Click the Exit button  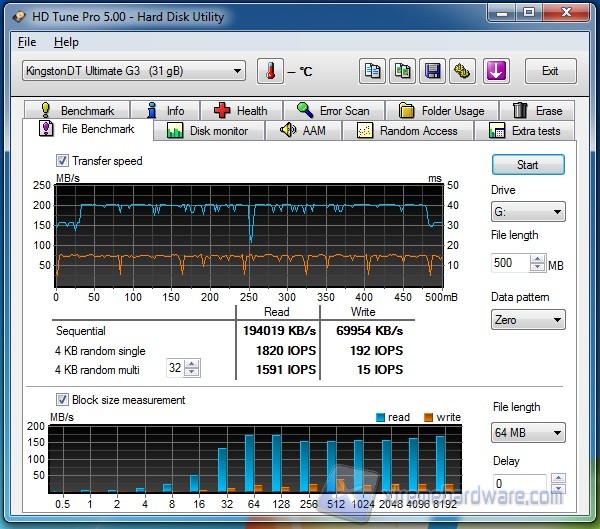click(x=550, y=71)
